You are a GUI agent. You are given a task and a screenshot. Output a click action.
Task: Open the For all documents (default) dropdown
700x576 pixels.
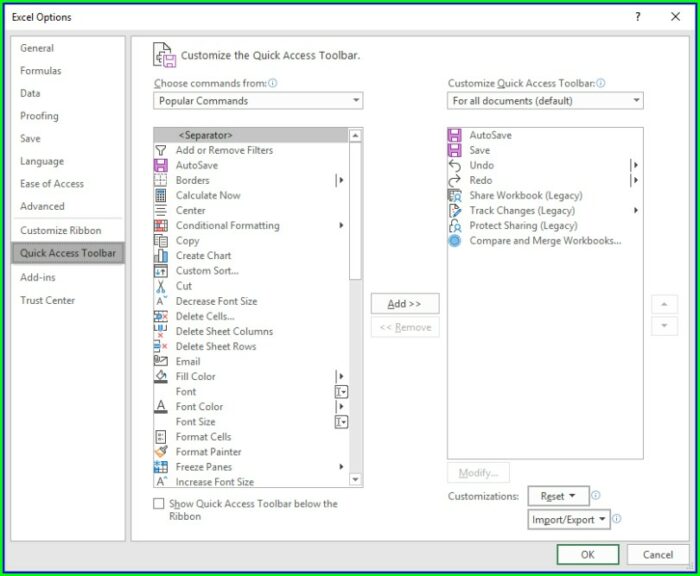click(x=545, y=100)
